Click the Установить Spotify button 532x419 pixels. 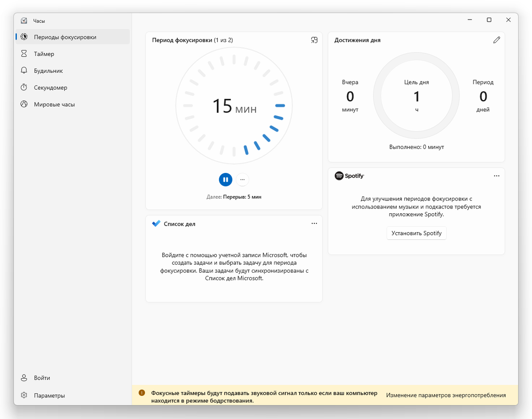(x=416, y=233)
